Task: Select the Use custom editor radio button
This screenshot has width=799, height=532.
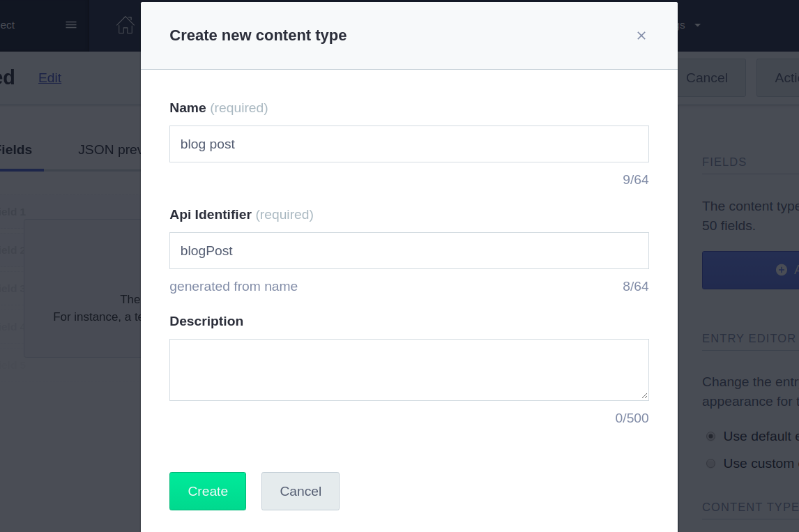Action: coord(710,464)
